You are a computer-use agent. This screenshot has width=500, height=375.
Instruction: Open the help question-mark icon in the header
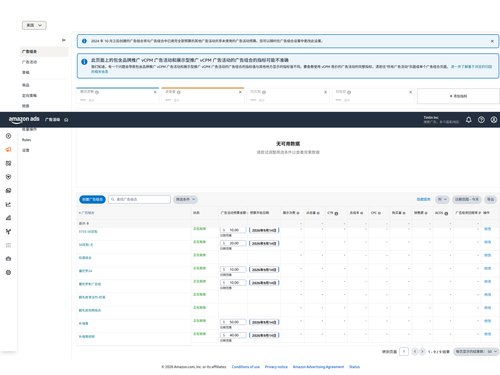point(481,120)
